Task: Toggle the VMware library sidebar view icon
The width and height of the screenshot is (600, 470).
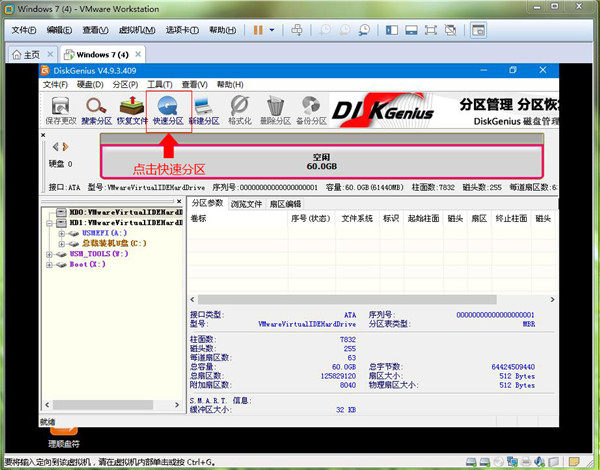Action: (392, 30)
